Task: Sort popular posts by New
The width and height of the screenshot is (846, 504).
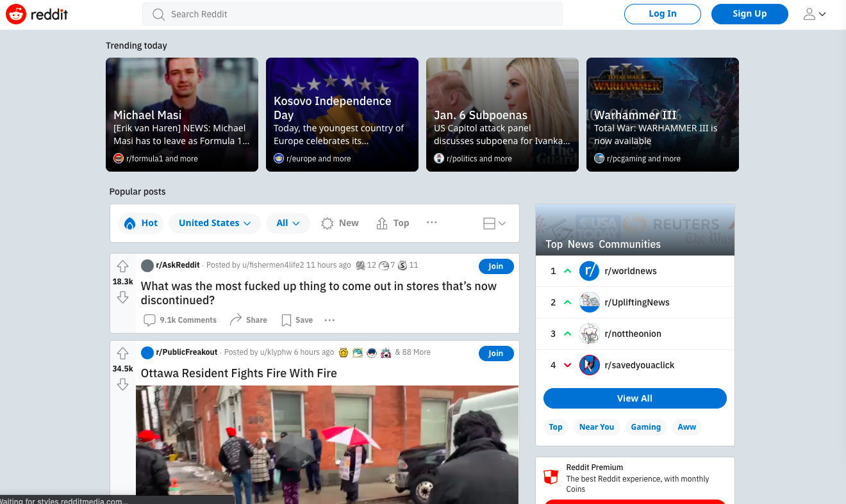Action: (340, 223)
